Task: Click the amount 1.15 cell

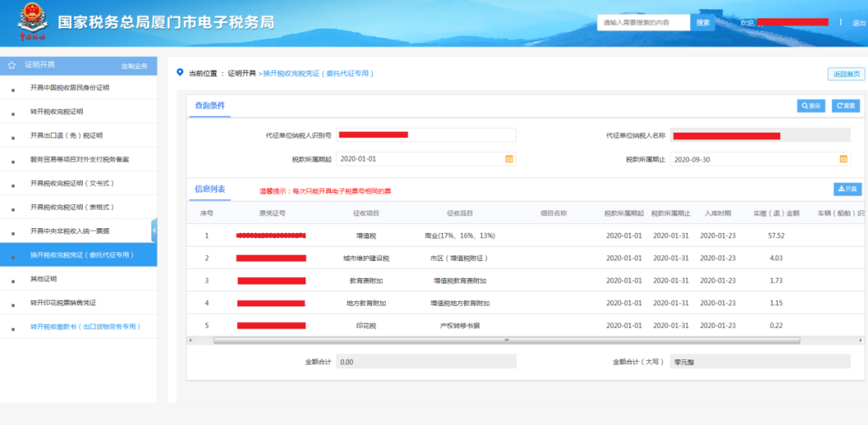Action: [x=776, y=303]
